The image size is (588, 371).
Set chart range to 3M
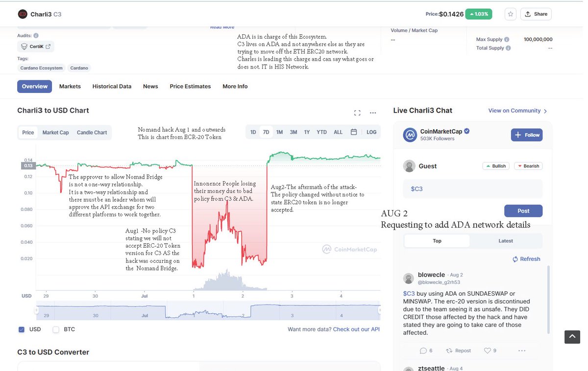tap(294, 132)
